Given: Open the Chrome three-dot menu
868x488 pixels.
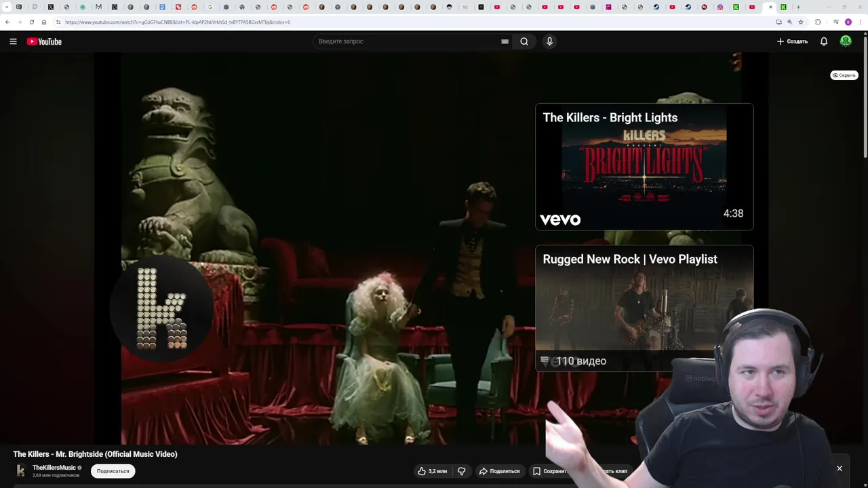Looking at the screenshot, I should (861, 22).
